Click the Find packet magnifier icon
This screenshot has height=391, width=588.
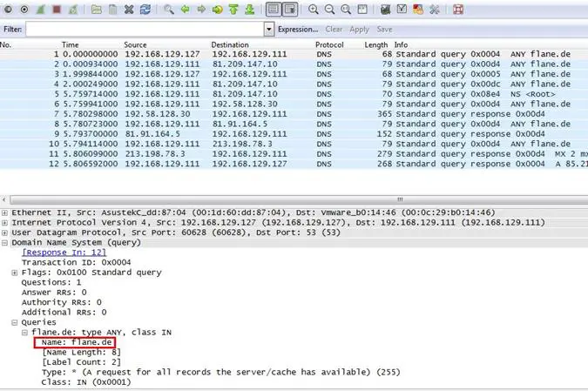(x=169, y=10)
